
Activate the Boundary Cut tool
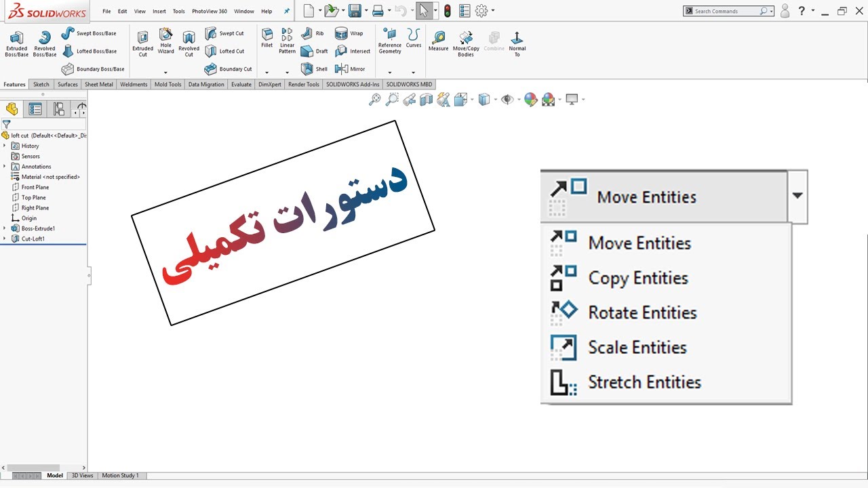(x=229, y=69)
